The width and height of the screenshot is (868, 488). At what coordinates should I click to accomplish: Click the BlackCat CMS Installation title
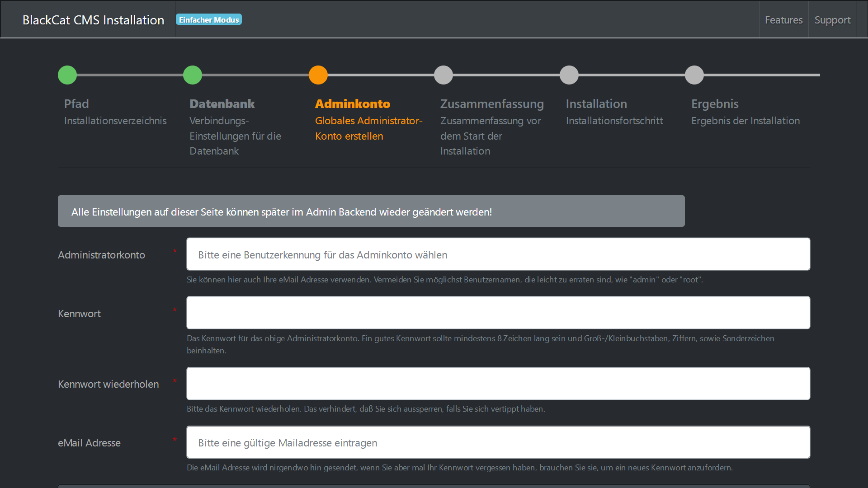93,20
